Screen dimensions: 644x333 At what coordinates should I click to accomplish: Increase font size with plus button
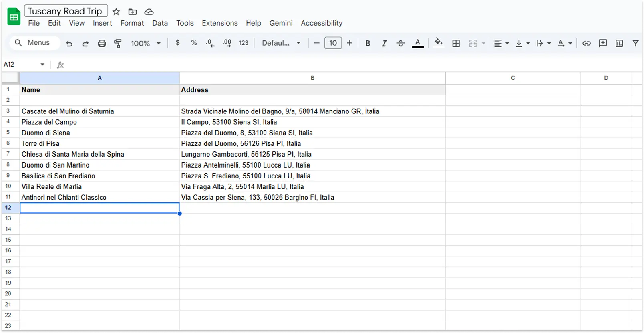pos(350,43)
